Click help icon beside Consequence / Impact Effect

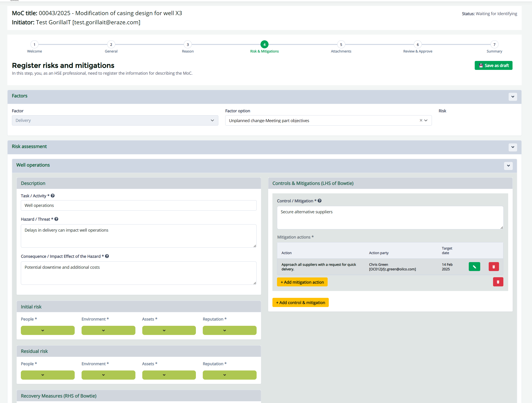click(107, 256)
